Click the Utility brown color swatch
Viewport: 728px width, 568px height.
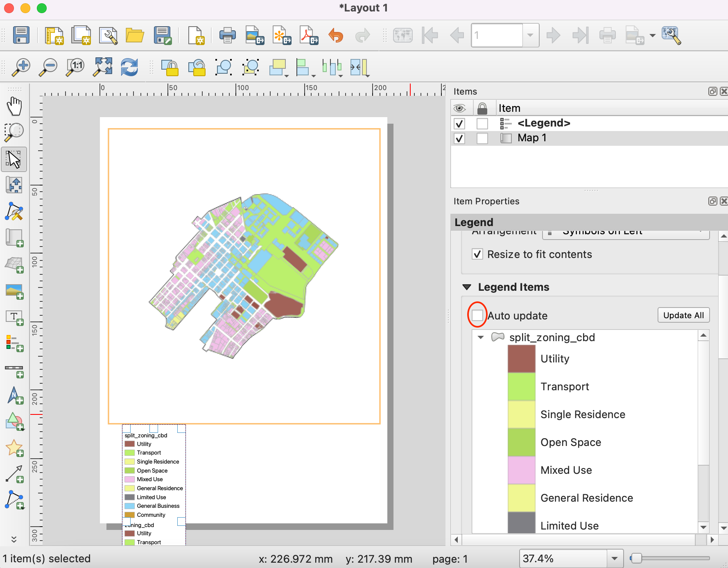[x=521, y=359]
